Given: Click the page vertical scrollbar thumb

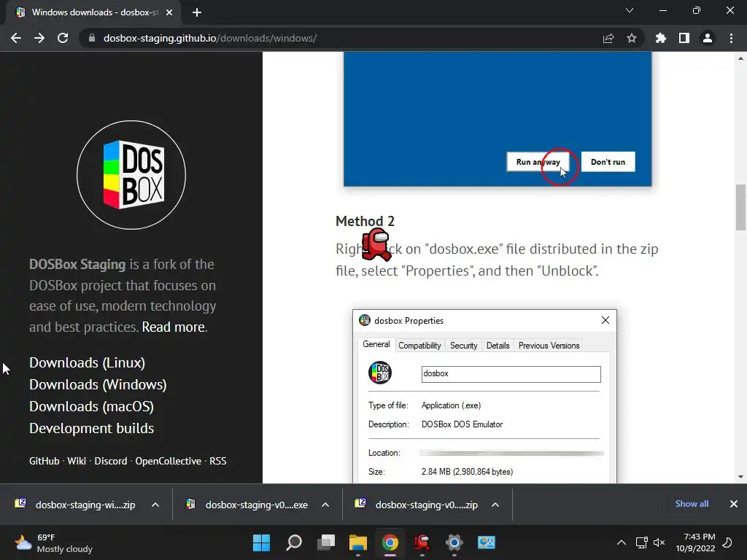Looking at the screenshot, I should (x=740, y=207).
